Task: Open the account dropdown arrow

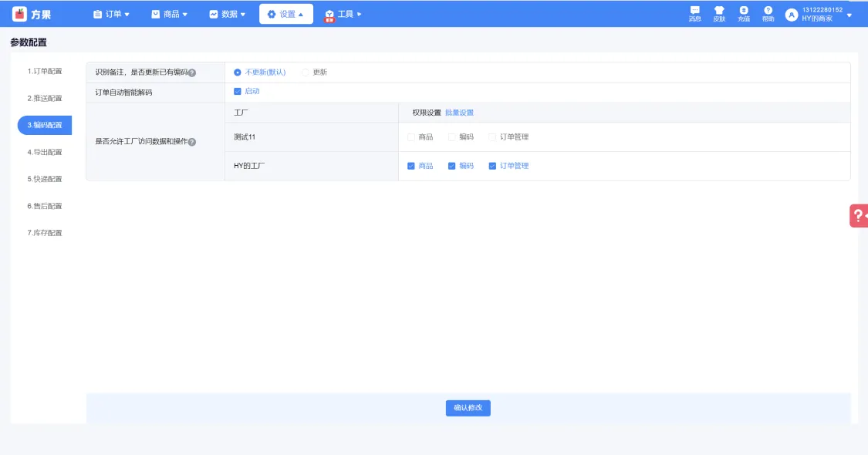Action: click(x=849, y=15)
